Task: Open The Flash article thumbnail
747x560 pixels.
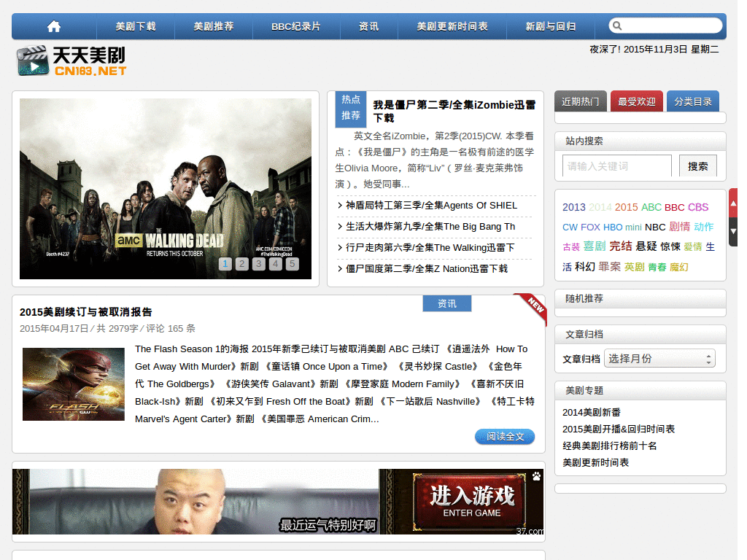Action: click(x=74, y=384)
